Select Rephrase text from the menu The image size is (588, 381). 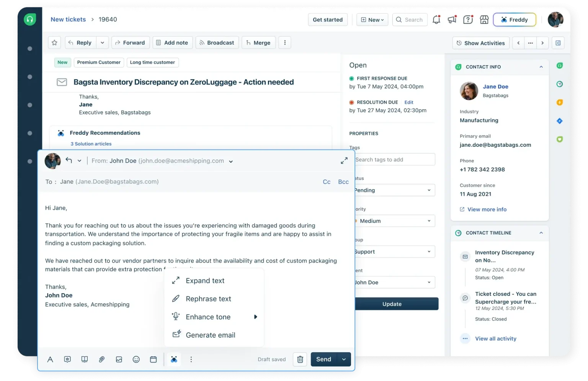click(x=208, y=299)
